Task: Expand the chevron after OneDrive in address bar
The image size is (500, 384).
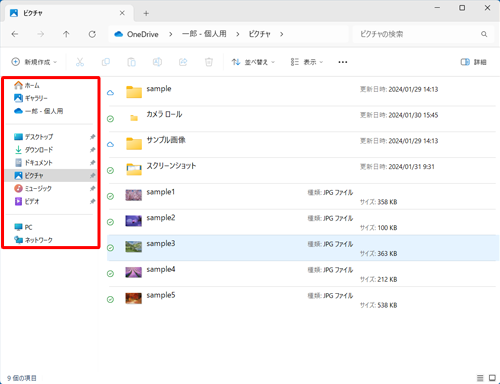Action: (x=171, y=34)
